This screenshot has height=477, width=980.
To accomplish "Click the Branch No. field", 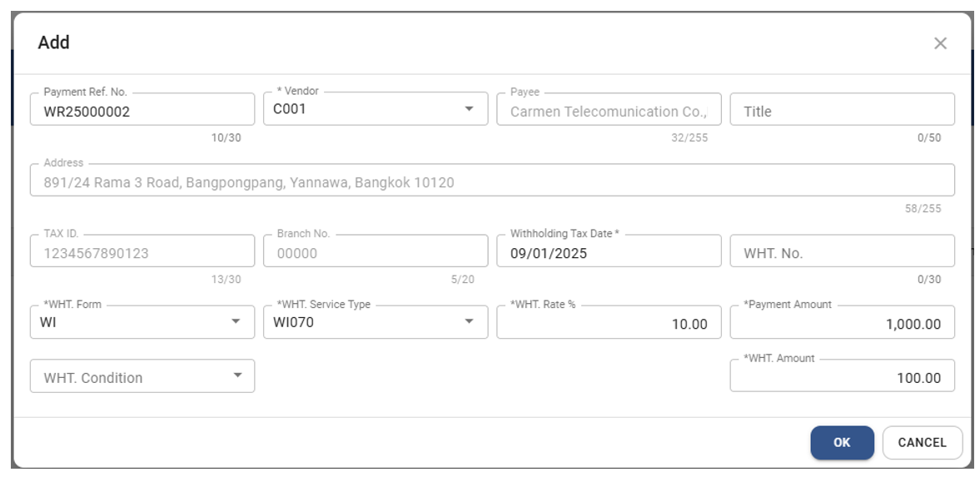I will point(375,254).
